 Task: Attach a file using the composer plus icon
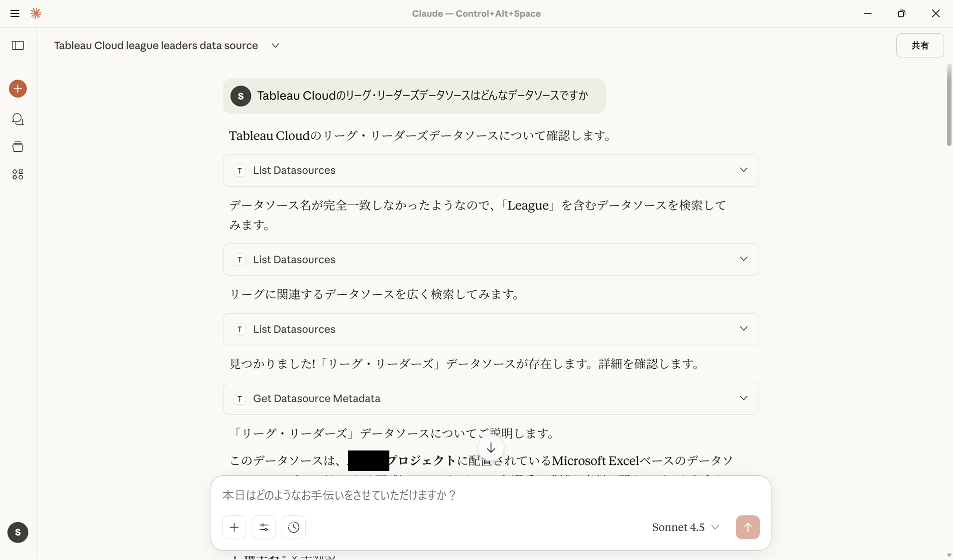tap(234, 527)
